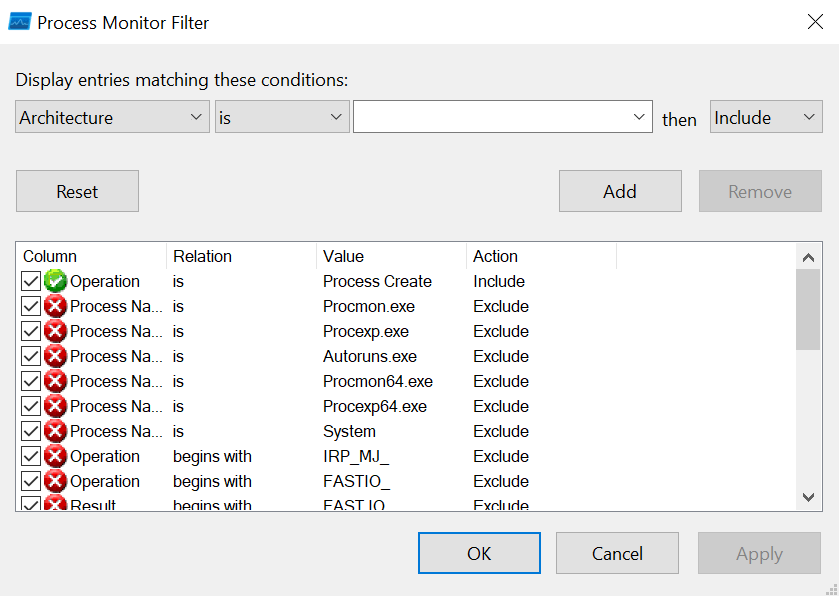
Task: Select the 'Procexp.exe' value text
Action: click(x=366, y=332)
